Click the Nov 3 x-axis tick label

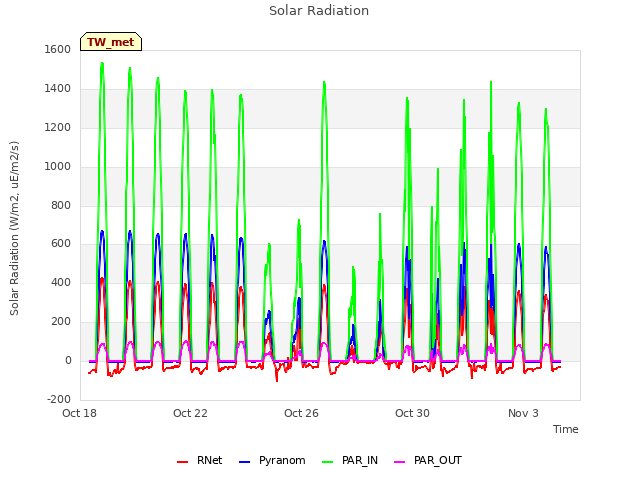[523, 413]
